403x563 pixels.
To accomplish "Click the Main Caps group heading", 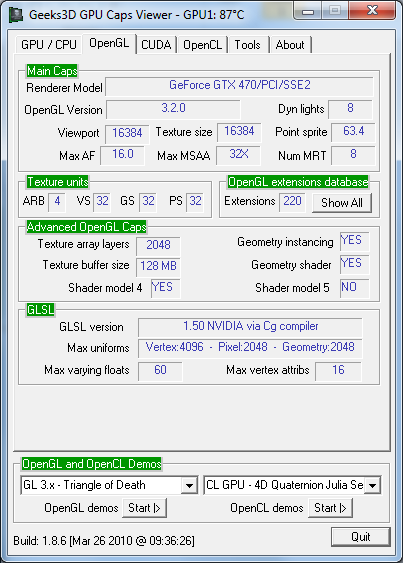I will click(52, 71).
